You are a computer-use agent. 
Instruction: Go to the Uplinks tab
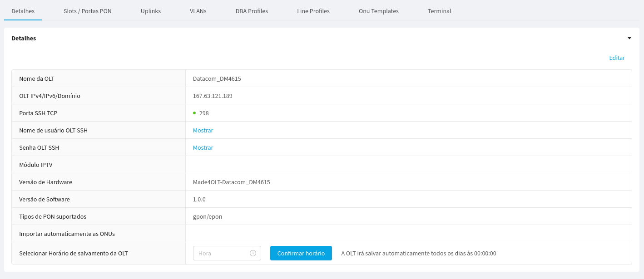(151, 11)
